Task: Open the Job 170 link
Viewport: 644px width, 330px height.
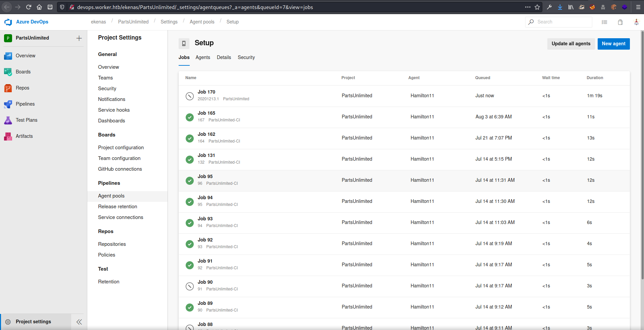Action: coord(206,92)
